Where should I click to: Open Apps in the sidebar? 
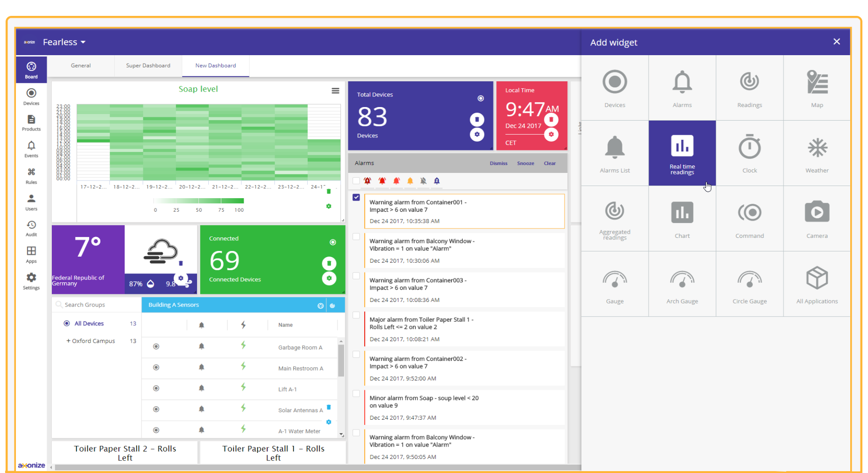tap(31, 255)
